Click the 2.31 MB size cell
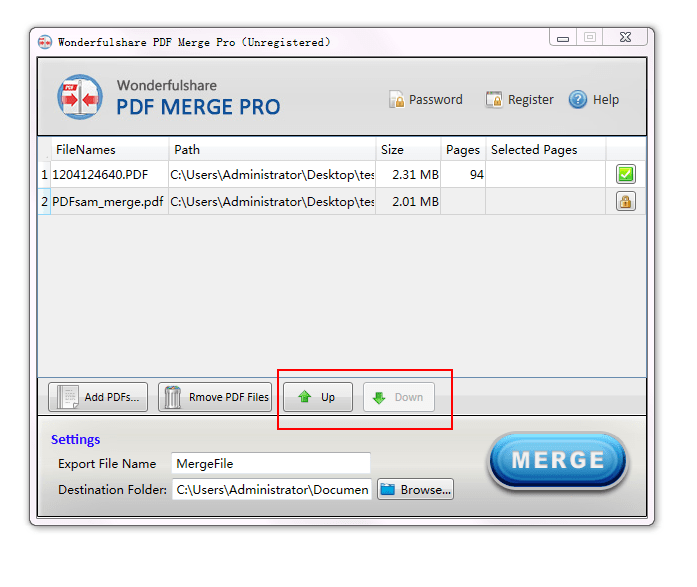Screen dimensions: 697x587 click(x=408, y=175)
